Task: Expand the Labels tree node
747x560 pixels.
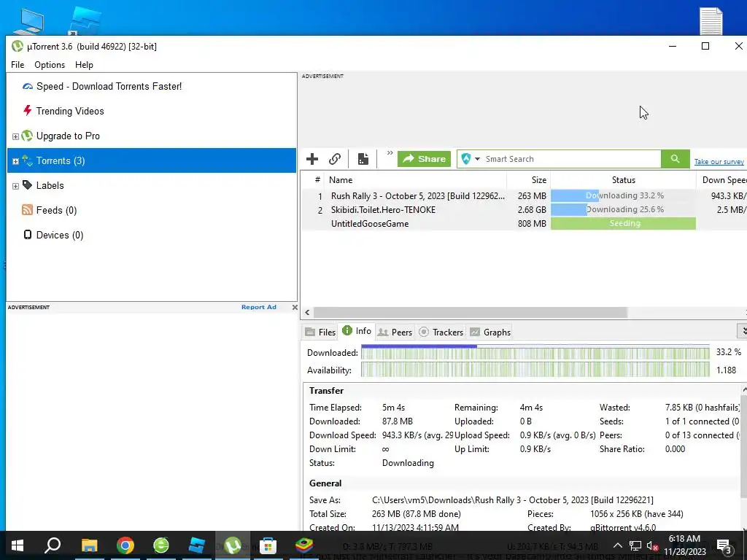Action: pyautogui.click(x=15, y=186)
